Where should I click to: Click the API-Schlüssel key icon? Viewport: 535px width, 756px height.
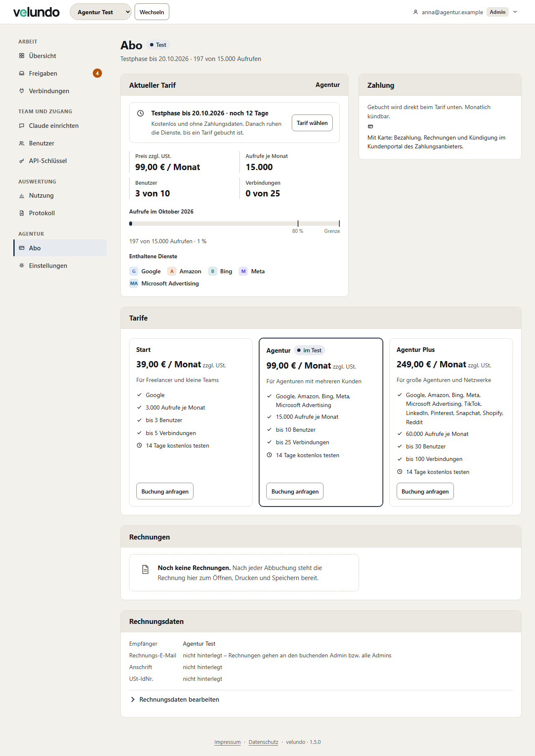click(22, 160)
